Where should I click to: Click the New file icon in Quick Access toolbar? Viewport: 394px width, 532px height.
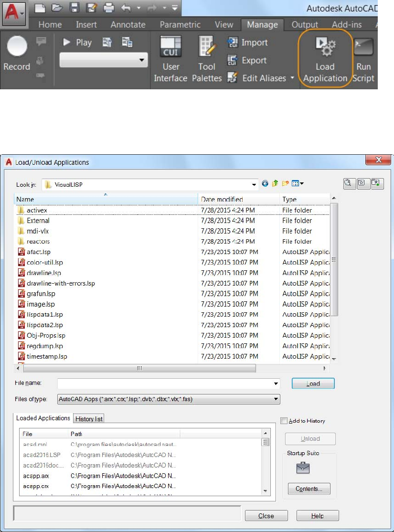click(40, 8)
